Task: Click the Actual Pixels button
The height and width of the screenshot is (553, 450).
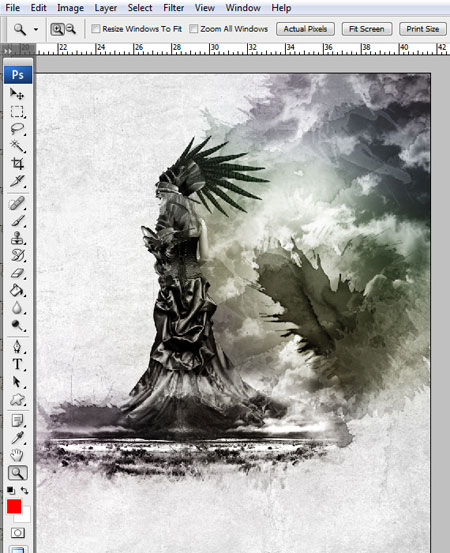Action: point(305,29)
